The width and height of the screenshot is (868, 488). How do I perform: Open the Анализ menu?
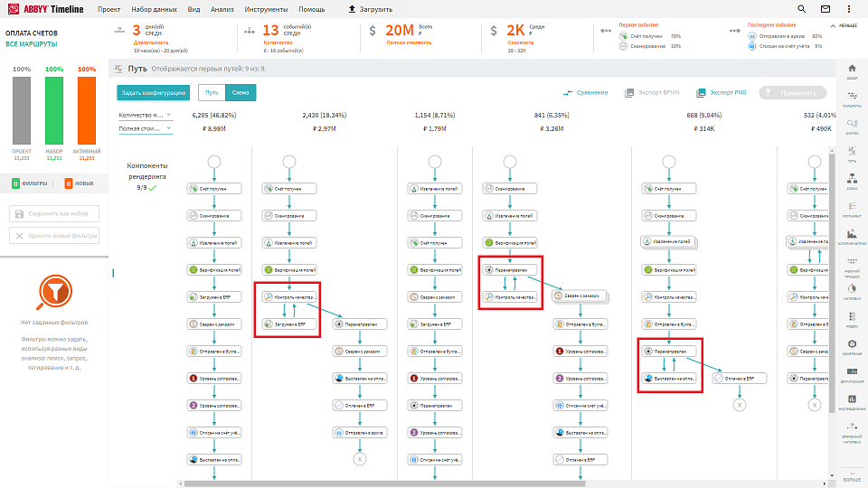pyautogui.click(x=222, y=9)
